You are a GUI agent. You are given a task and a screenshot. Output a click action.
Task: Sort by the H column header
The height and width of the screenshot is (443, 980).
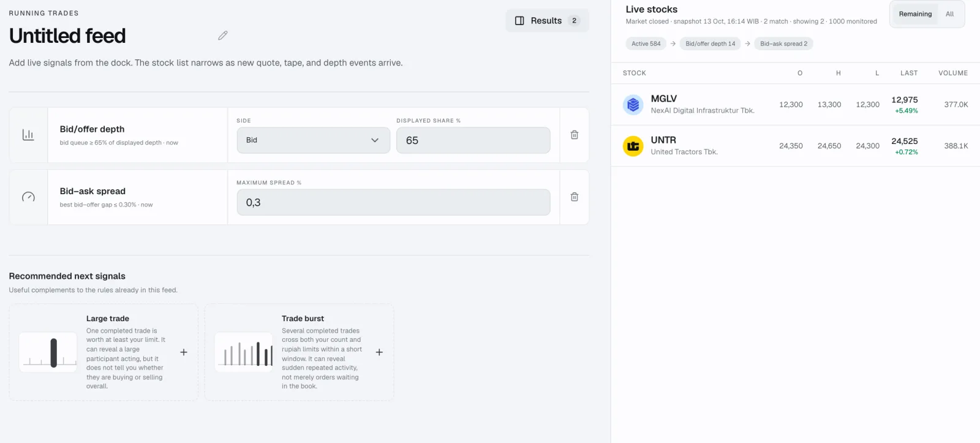839,73
